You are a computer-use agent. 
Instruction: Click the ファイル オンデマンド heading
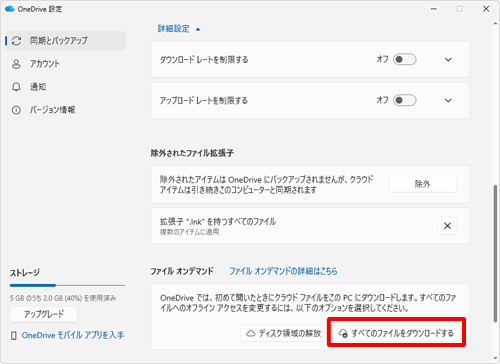[x=182, y=271]
